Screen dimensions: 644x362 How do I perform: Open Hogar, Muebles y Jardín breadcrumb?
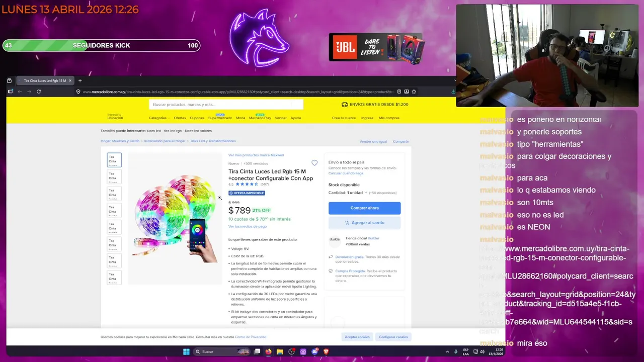pos(120,141)
